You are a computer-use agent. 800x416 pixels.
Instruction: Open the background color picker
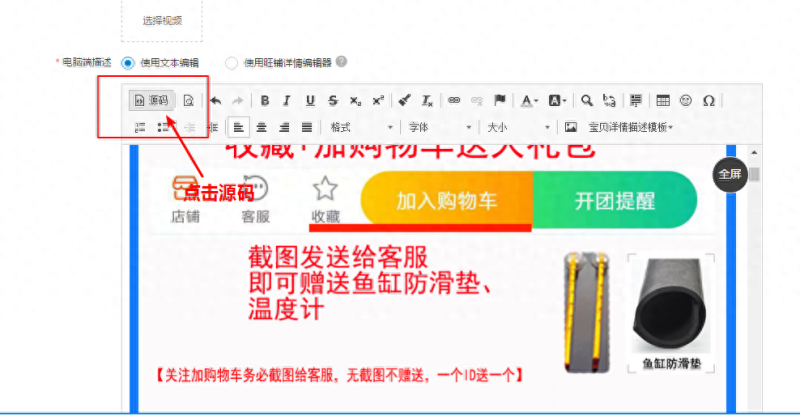pyautogui.click(x=557, y=101)
